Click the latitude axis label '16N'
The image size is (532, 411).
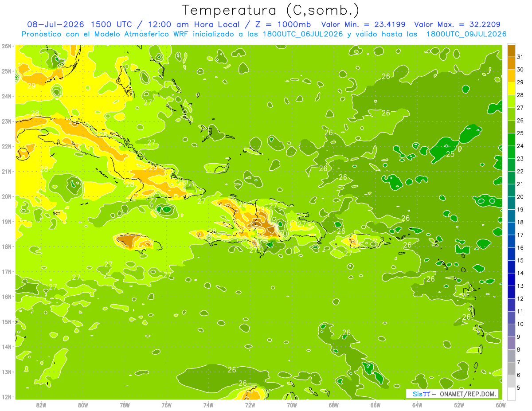pos(6,297)
